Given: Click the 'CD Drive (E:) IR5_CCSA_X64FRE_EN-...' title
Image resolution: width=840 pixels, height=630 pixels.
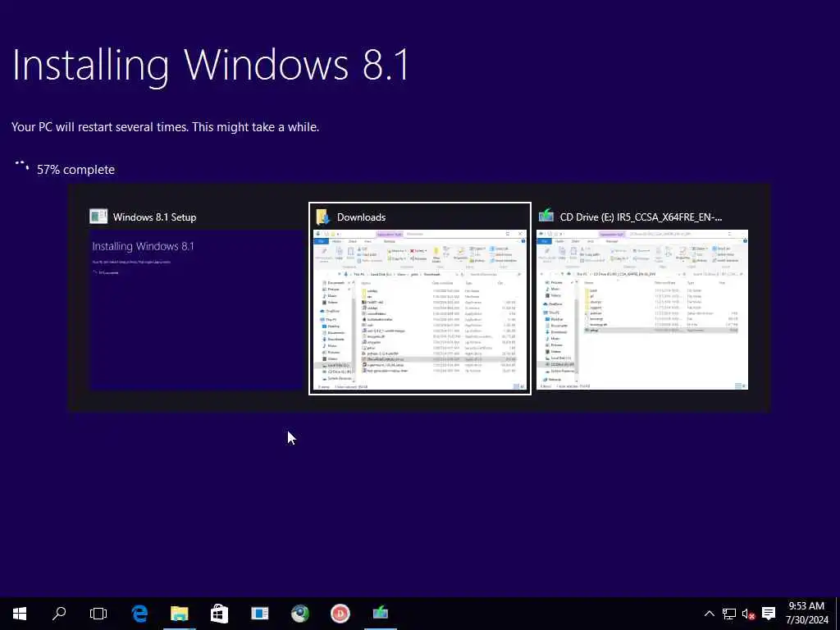Looking at the screenshot, I should [x=641, y=217].
